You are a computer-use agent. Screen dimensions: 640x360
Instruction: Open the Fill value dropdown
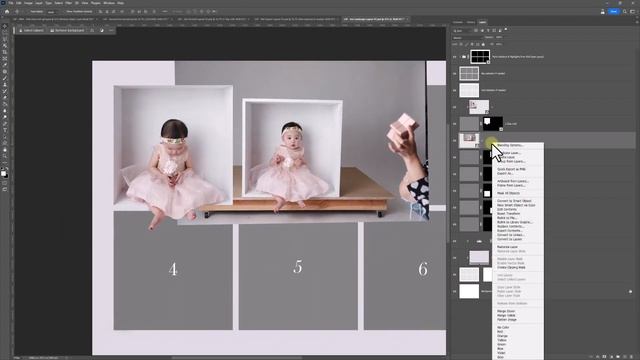pos(500,44)
